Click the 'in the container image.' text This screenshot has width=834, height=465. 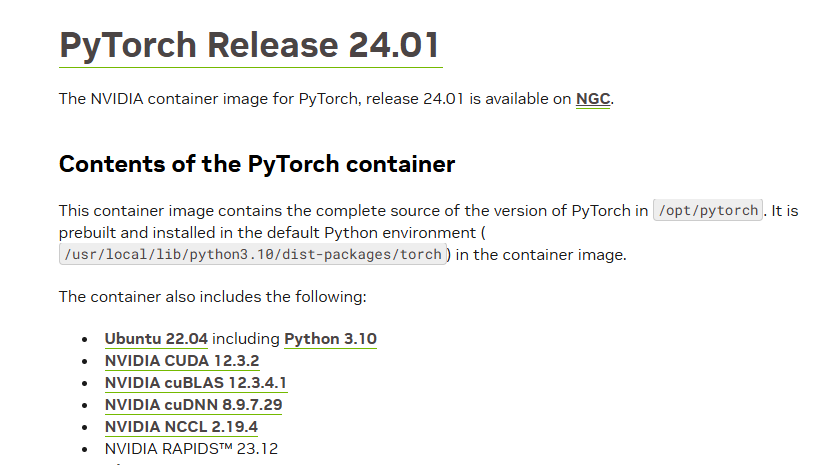click(x=541, y=255)
